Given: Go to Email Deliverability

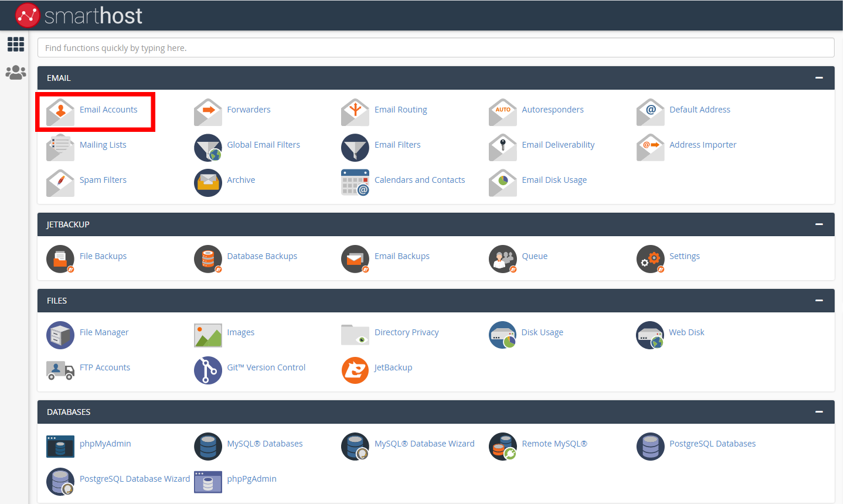Looking at the screenshot, I should [558, 145].
